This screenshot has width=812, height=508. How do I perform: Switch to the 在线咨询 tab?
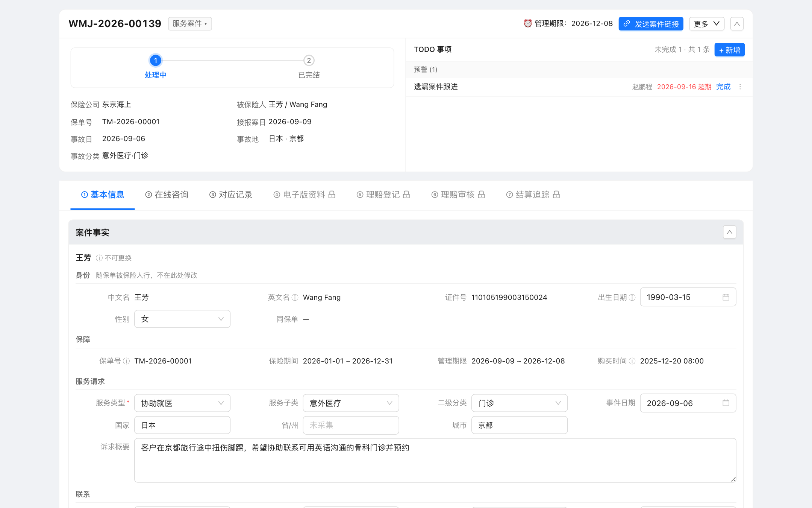[x=167, y=195]
